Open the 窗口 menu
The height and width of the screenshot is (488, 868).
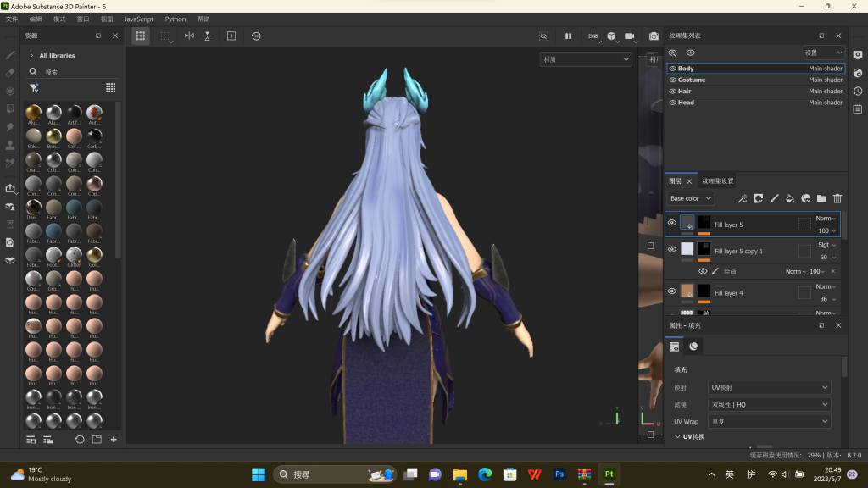point(83,19)
